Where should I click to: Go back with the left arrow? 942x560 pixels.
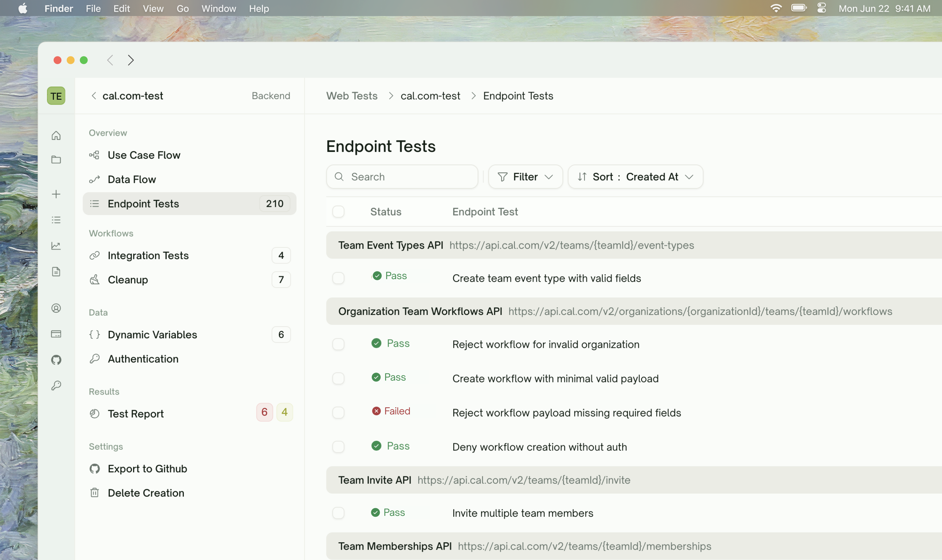tap(110, 60)
